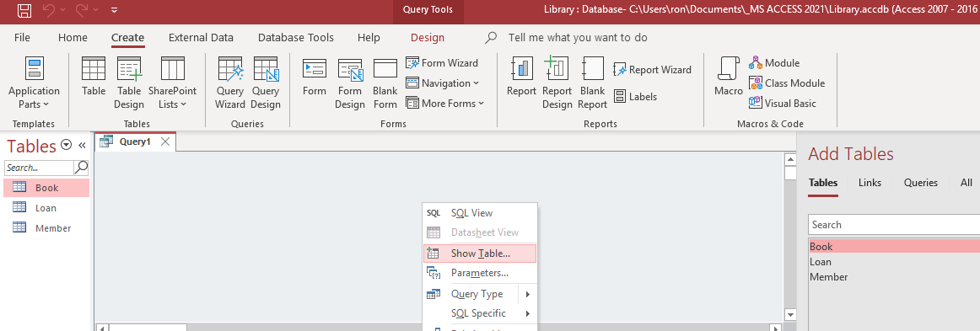
Task: Launch the Query Wizard
Action: 230,83
